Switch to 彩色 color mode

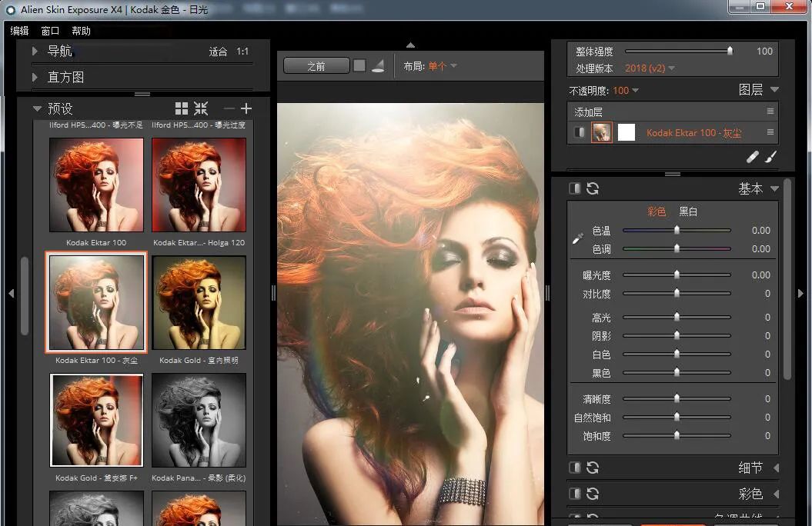[x=656, y=211]
